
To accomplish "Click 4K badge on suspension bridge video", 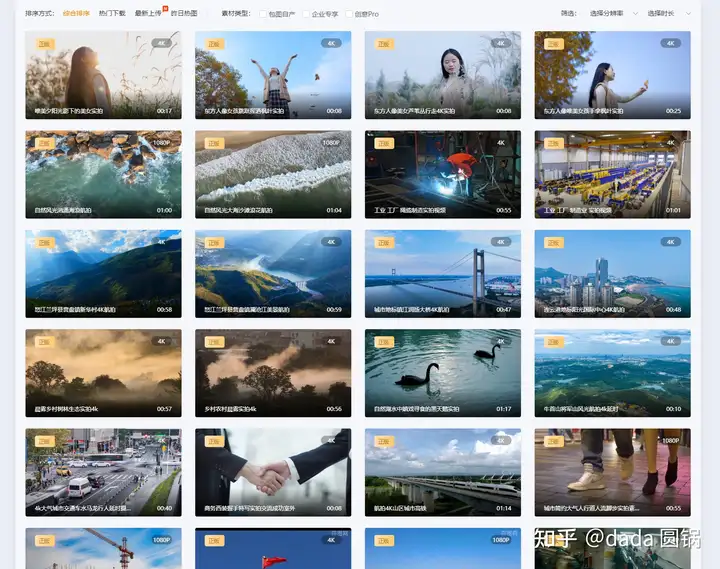I will pyautogui.click(x=501, y=242).
